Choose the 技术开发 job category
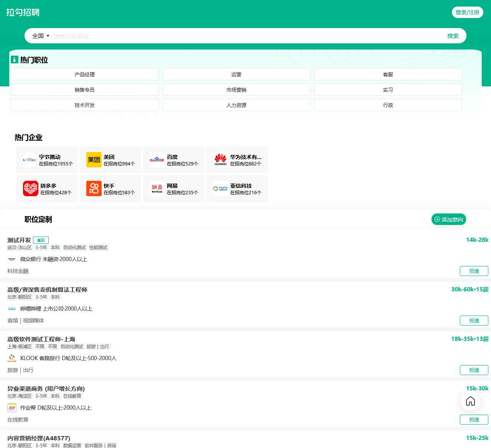 click(x=84, y=105)
